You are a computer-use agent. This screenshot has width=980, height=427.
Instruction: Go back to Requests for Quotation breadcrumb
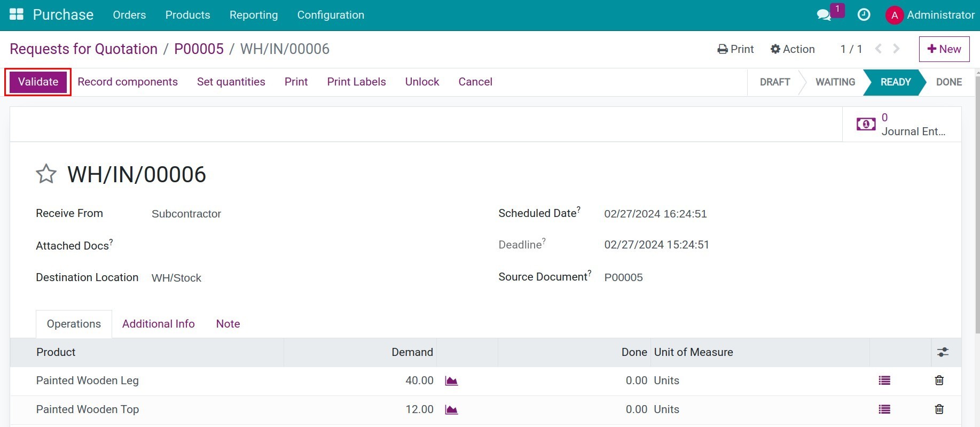point(84,49)
